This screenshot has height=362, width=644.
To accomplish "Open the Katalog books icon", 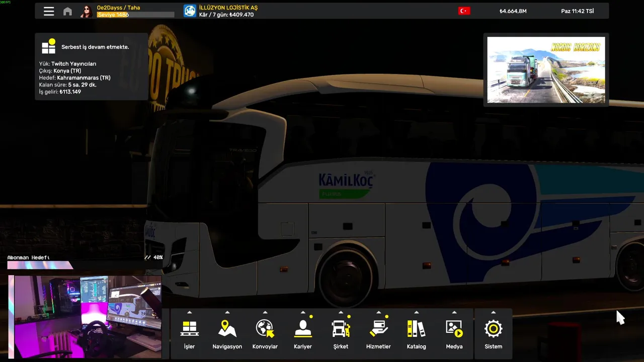I will click(x=416, y=329).
